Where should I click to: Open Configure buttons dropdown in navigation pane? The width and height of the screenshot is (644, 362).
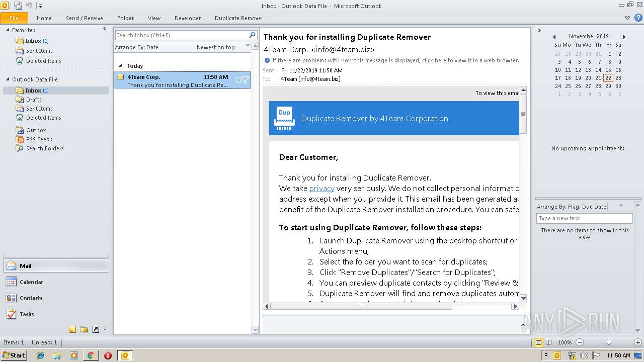pos(105,330)
